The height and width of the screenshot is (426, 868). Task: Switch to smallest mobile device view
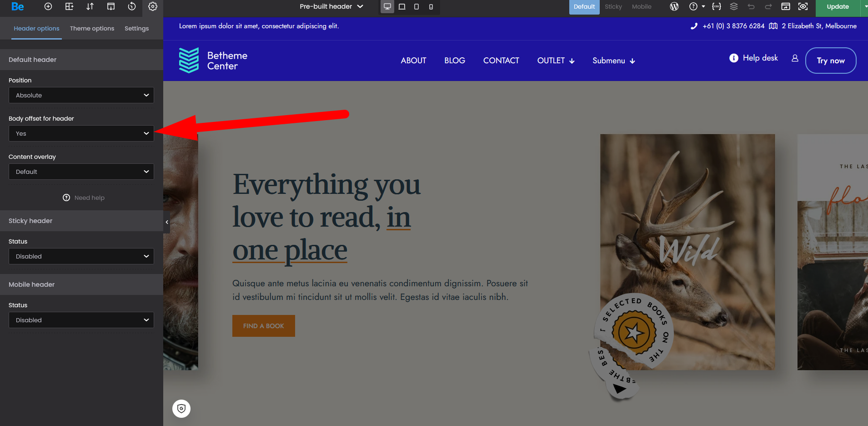click(431, 7)
